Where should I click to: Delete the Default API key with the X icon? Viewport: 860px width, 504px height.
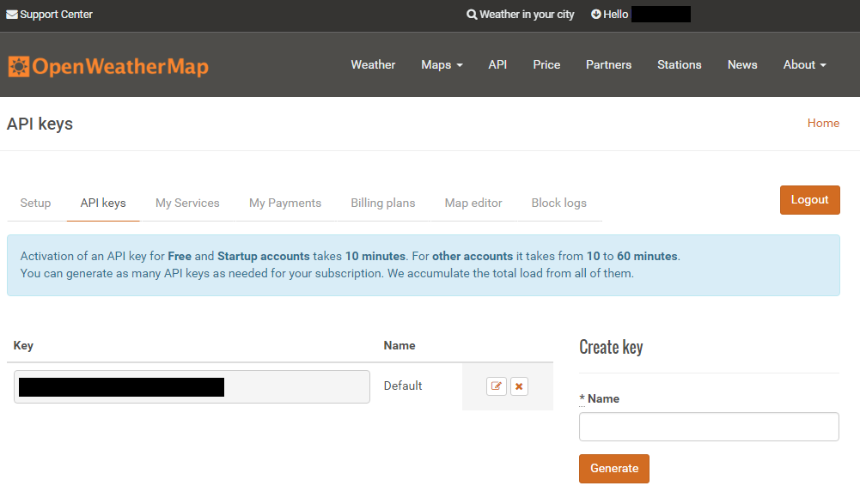(x=519, y=386)
